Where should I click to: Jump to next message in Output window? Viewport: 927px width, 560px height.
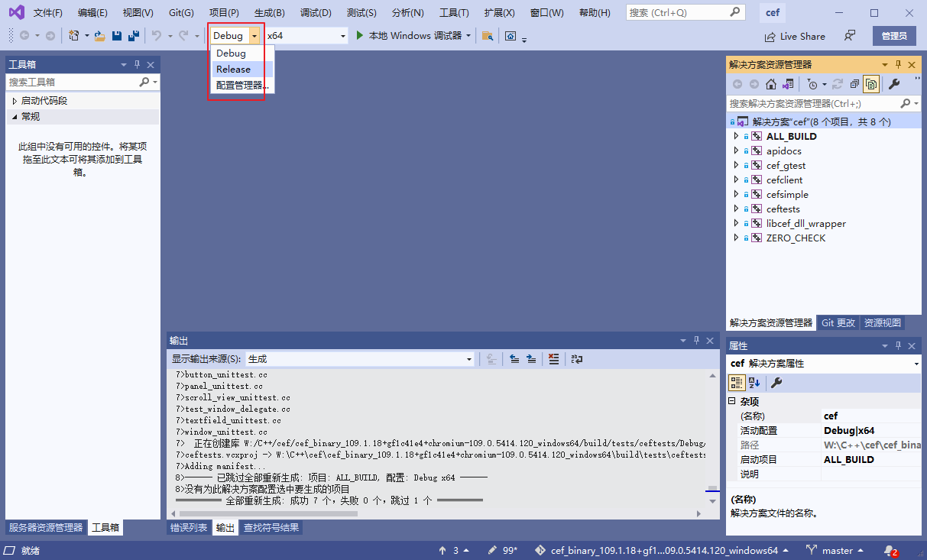point(531,358)
